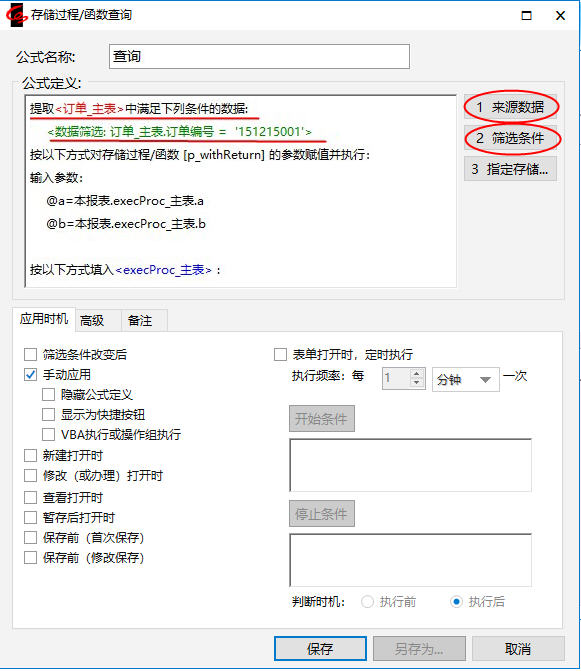
Task: Close the stored procedure query dialog
Action: 560,16
